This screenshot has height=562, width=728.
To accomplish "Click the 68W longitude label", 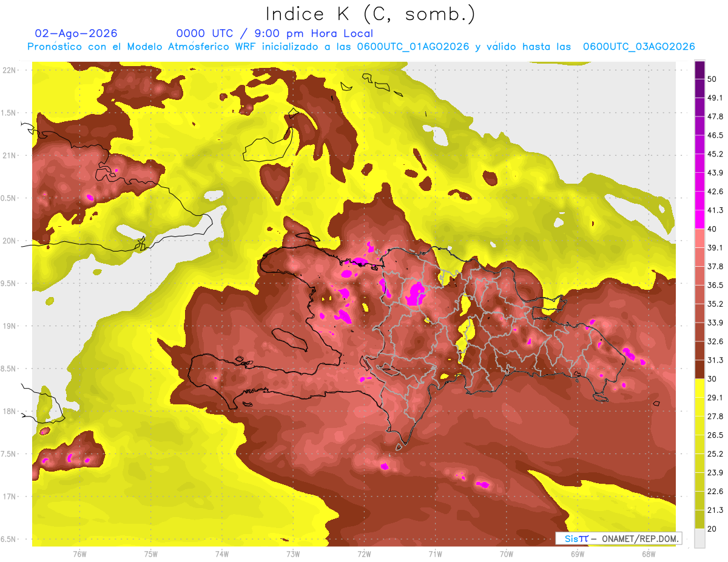I will (x=649, y=554).
